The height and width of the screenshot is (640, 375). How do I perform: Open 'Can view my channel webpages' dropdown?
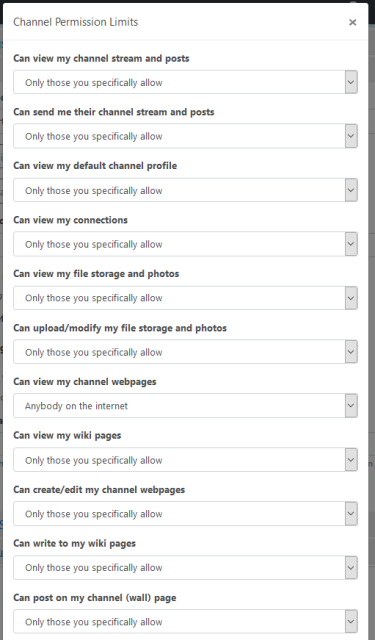pyautogui.click(x=185, y=406)
